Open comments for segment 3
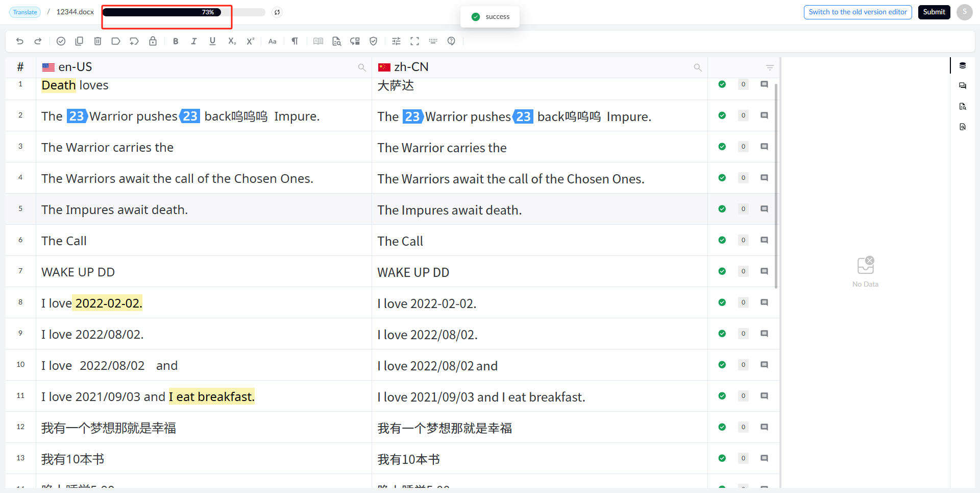This screenshot has width=980, height=493. [764, 147]
